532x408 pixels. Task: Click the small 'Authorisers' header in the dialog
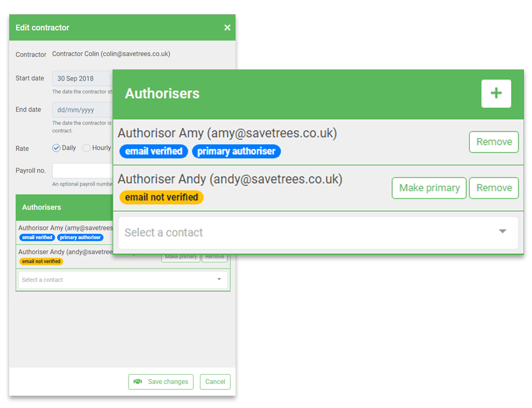pyautogui.click(x=41, y=208)
